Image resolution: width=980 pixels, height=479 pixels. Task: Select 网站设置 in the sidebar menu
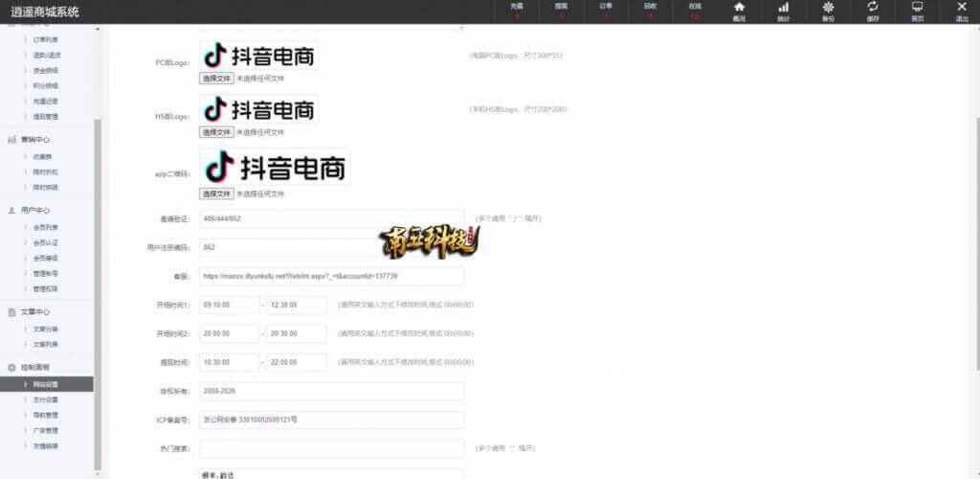(46, 384)
